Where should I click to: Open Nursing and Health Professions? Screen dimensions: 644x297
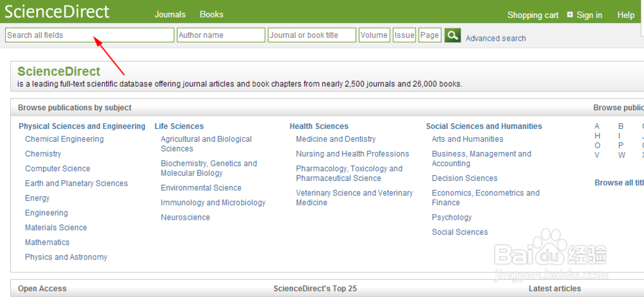(353, 153)
